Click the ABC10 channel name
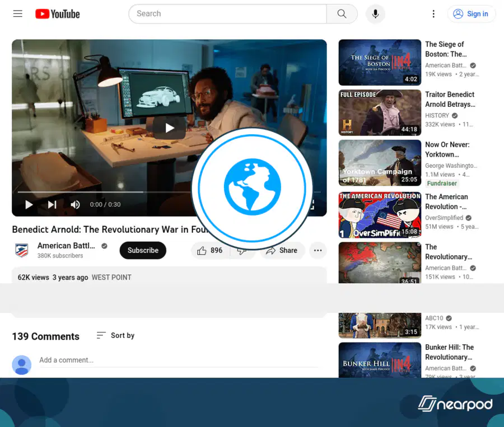 (x=434, y=318)
